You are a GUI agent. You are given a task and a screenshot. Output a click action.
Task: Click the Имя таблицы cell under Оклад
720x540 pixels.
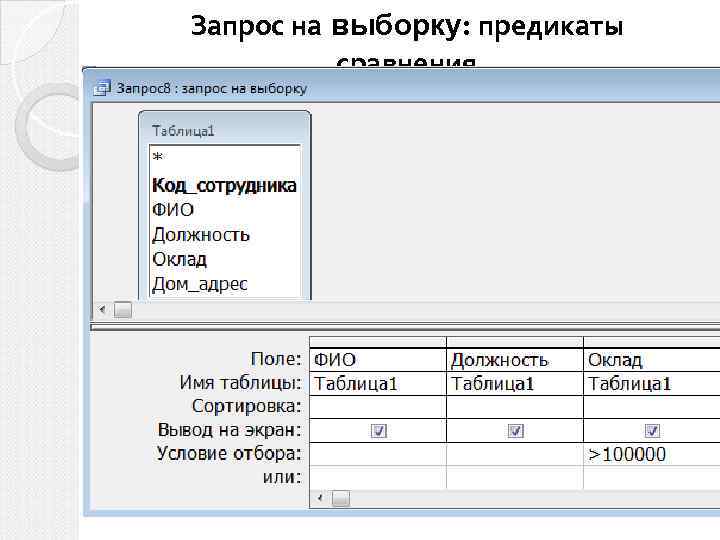(652, 383)
